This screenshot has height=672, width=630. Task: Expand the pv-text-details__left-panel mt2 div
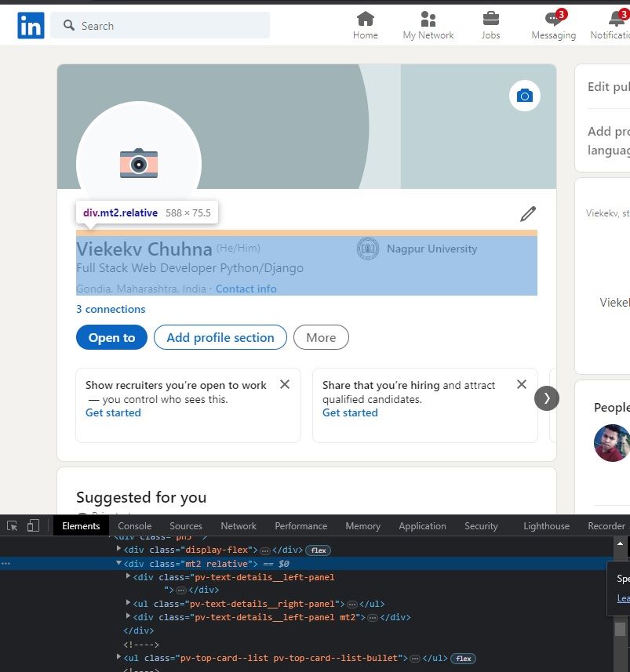click(128, 616)
